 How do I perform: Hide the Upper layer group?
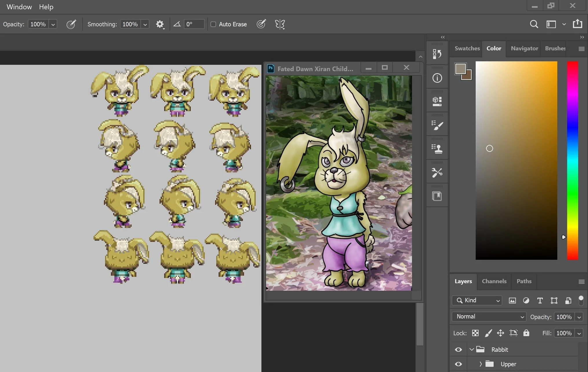(458, 364)
